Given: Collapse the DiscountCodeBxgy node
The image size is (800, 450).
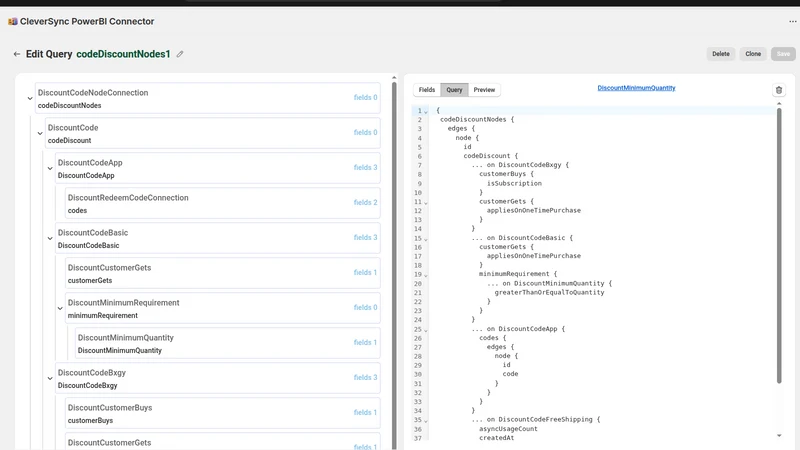Looking at the screenshot, I should point(50,379).
